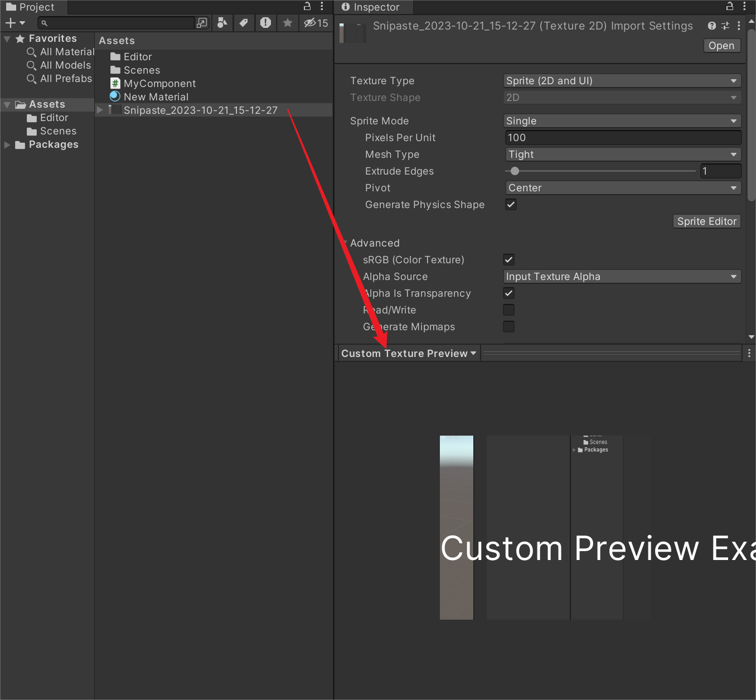Open Project panel three-dot menu
Viewport: 756px width, 700px height.
(322, 7)
